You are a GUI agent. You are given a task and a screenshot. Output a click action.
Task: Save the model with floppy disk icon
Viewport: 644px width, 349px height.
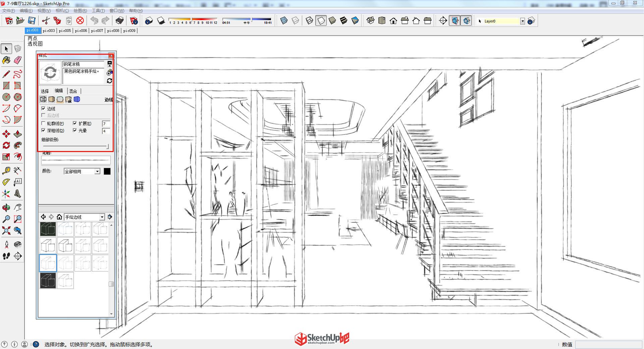pos(32,21)
